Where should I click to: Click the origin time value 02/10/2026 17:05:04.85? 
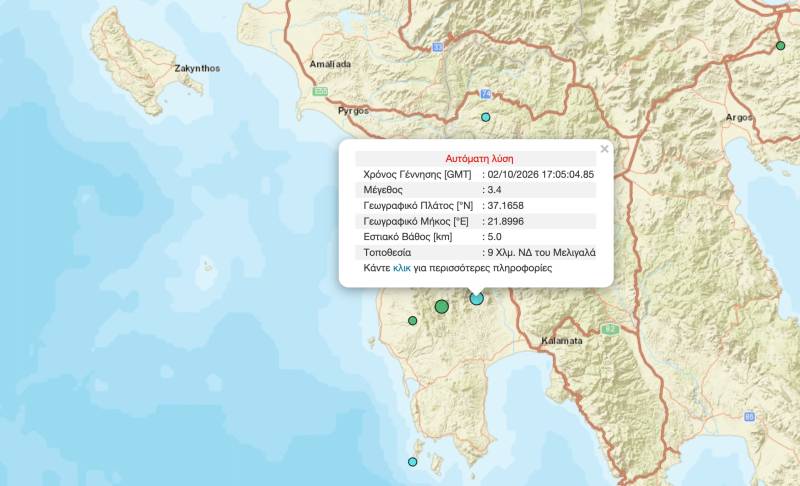coord(541,174)
